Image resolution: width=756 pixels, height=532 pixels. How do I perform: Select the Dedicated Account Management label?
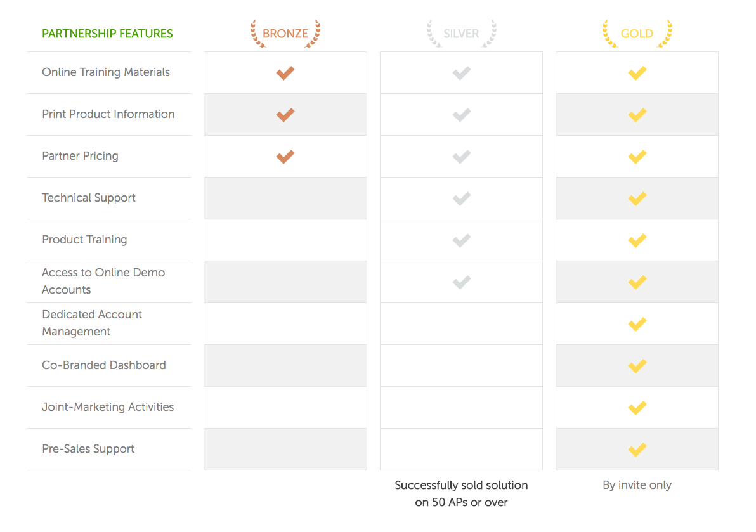(92, 323)
